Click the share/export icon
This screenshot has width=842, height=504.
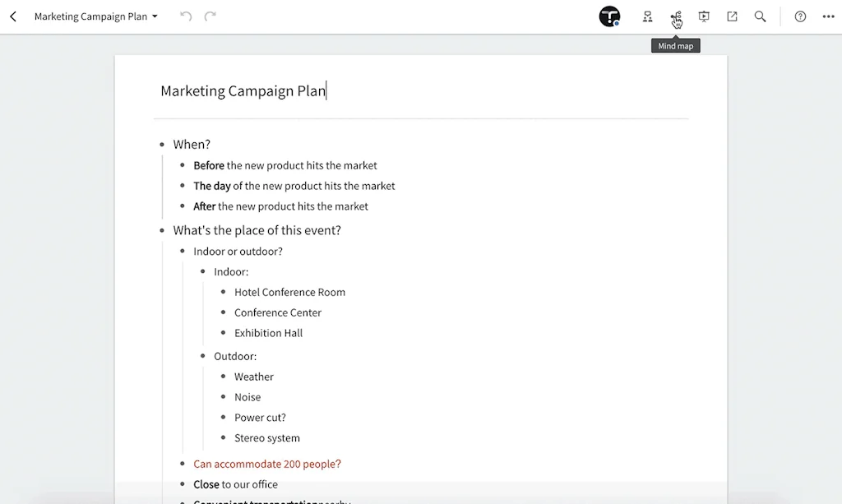(732, 16)
